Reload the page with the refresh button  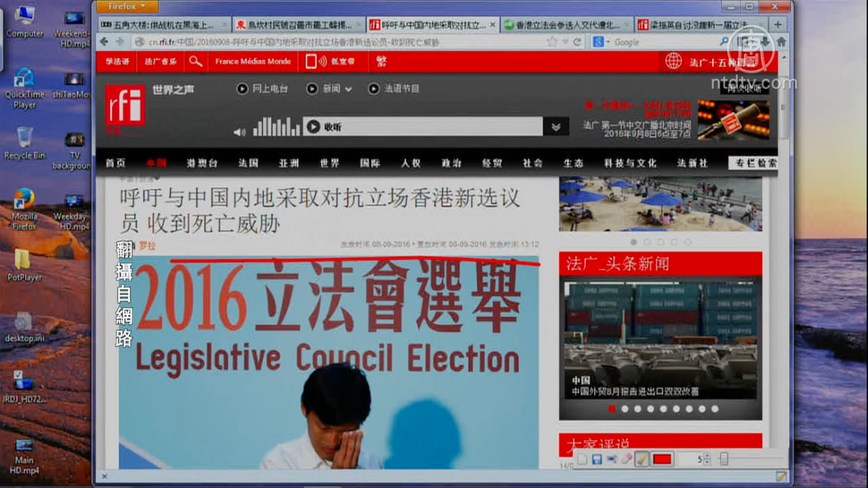[x=577, y=42]
